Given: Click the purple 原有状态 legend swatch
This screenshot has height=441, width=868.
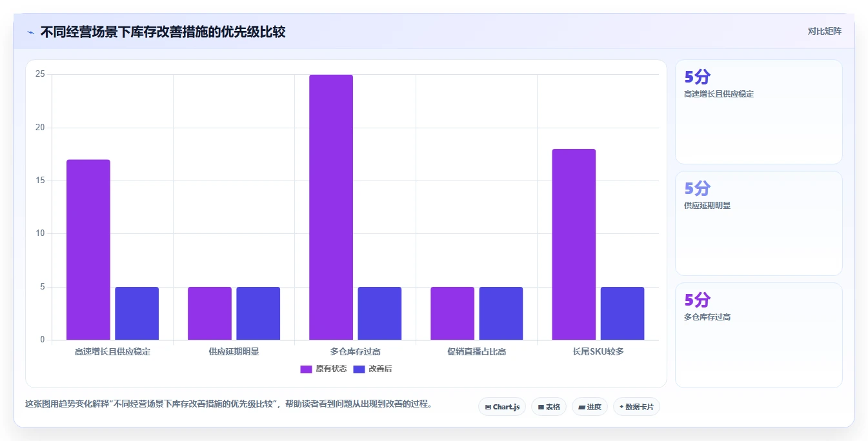Looking at the screenshot, I should point(306,369).
